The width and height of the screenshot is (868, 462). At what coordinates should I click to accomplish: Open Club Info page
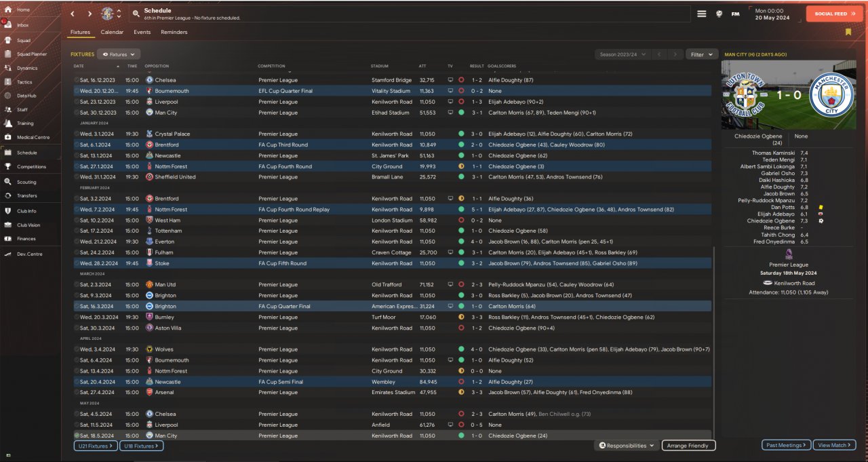[27, 211]
